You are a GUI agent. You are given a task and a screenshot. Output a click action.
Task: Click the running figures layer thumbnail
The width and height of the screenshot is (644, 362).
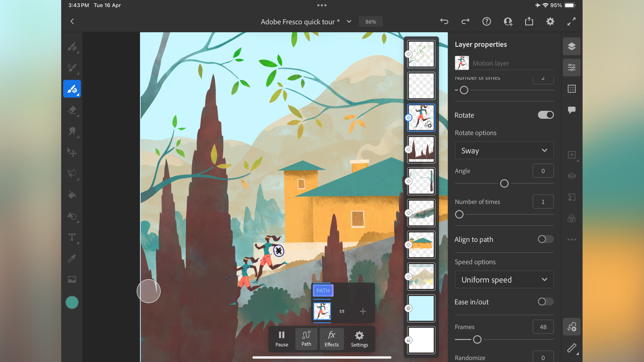click(420, 118)
